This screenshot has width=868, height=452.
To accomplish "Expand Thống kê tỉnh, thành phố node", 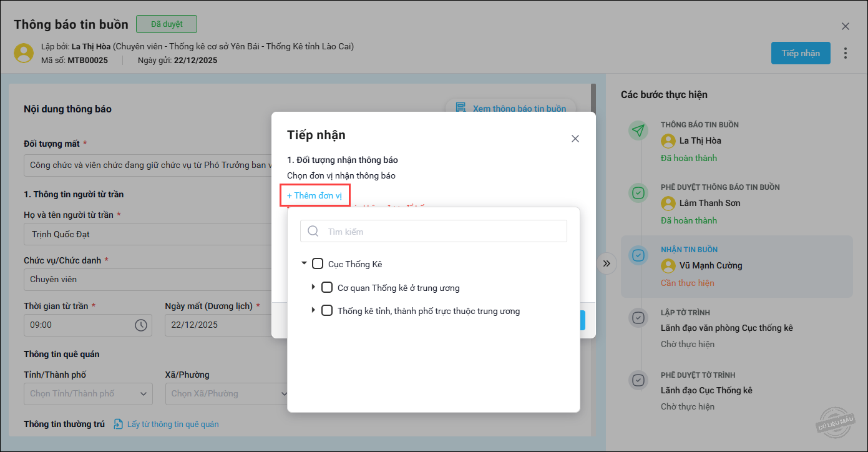I will point(313,310).
